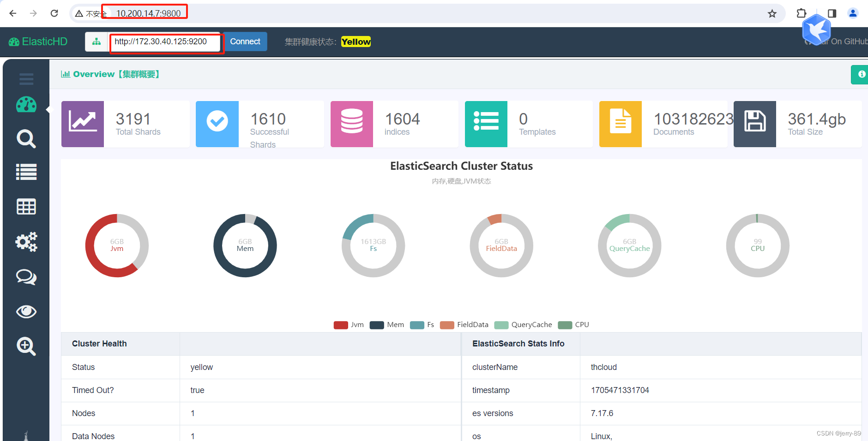The image size is (868, 441).
Task: Open the settings gears sidebar icon
Action: 26,241
